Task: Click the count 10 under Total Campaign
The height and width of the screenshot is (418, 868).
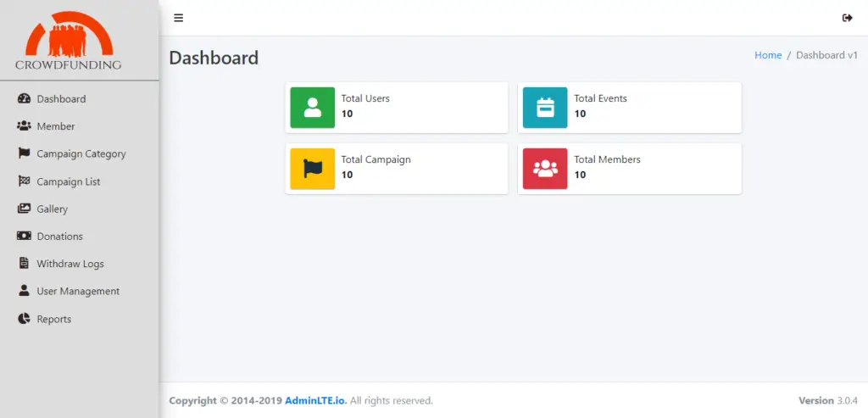Action: point(347,175)
